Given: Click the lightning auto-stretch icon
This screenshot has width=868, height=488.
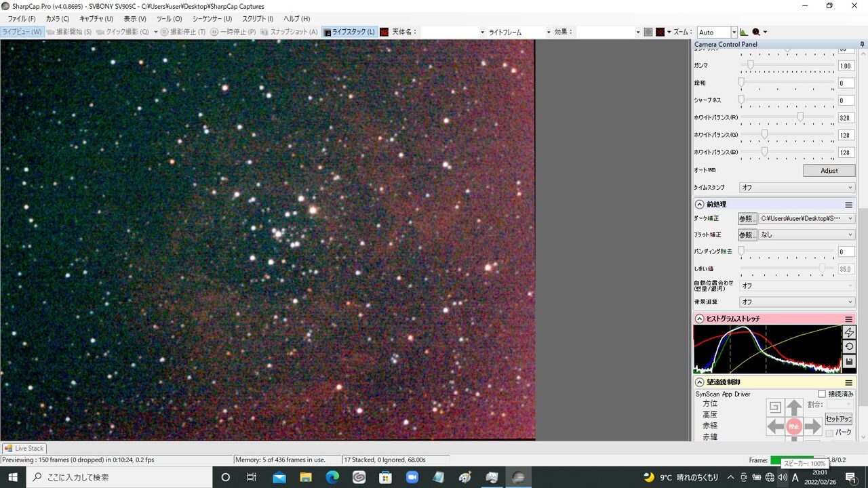Looking at the screenshot, I should click(x=849, y=332).
